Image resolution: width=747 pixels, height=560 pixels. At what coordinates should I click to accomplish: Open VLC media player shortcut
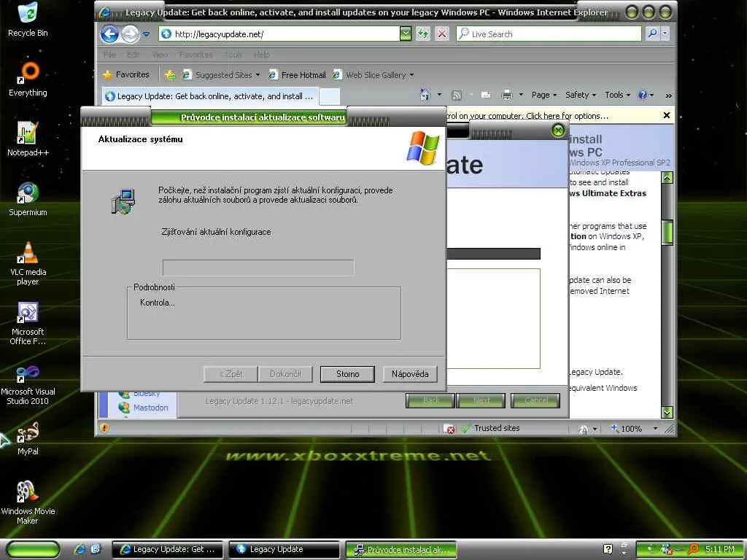click(28, 263)
